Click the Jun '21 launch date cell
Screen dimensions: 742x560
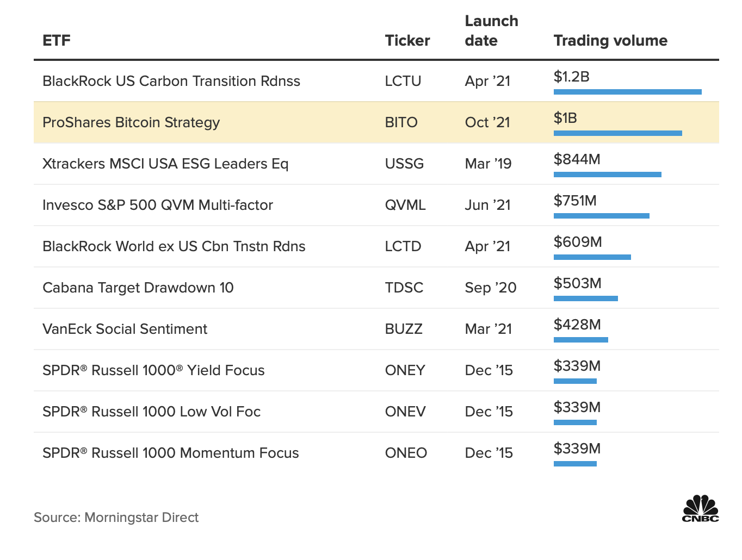pos(487,205)
